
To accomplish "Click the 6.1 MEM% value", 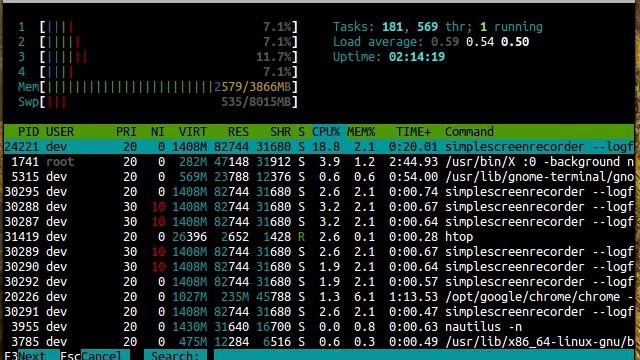I will click(364, 297).
